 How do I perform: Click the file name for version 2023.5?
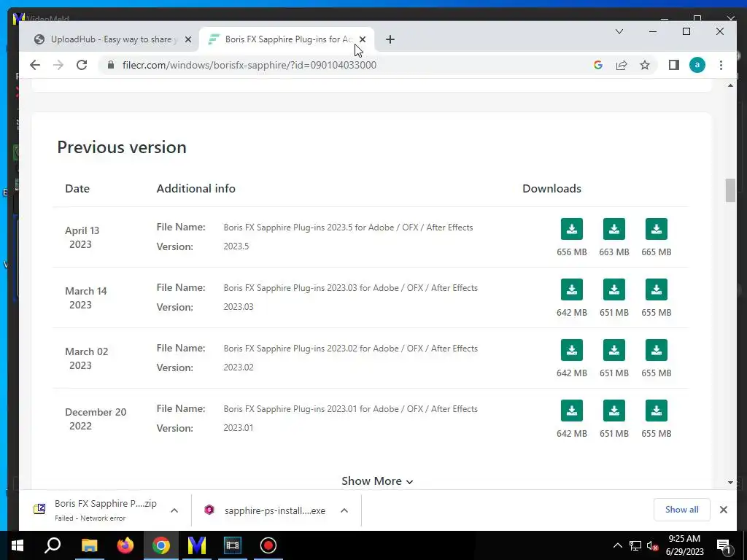[348, 227]
